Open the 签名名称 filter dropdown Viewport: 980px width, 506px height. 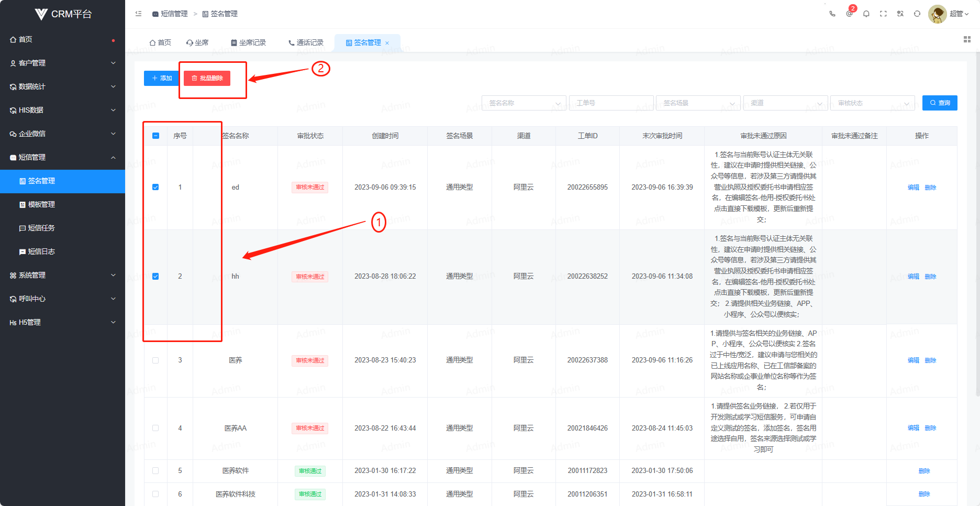coord(524,103)
